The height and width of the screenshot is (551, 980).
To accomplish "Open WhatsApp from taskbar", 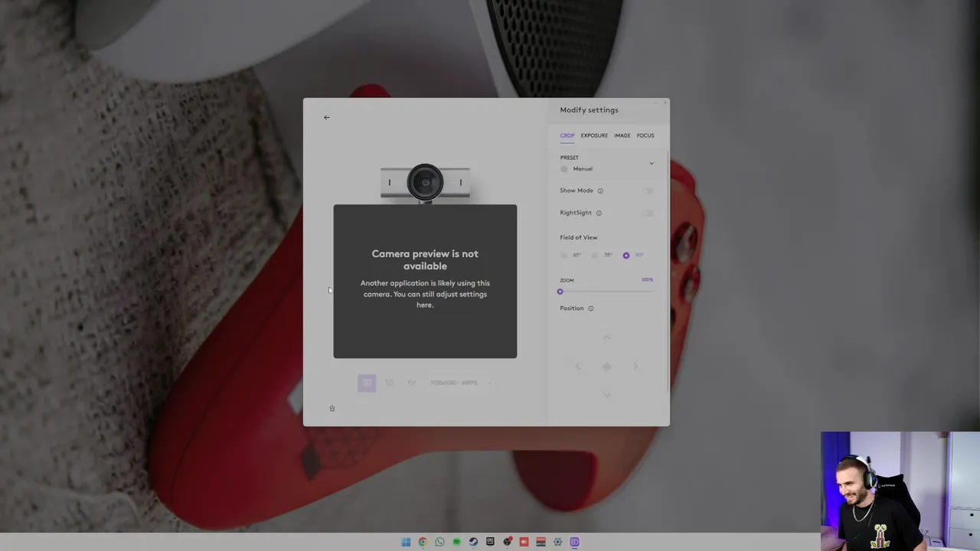I will click(x=439, y=542).
